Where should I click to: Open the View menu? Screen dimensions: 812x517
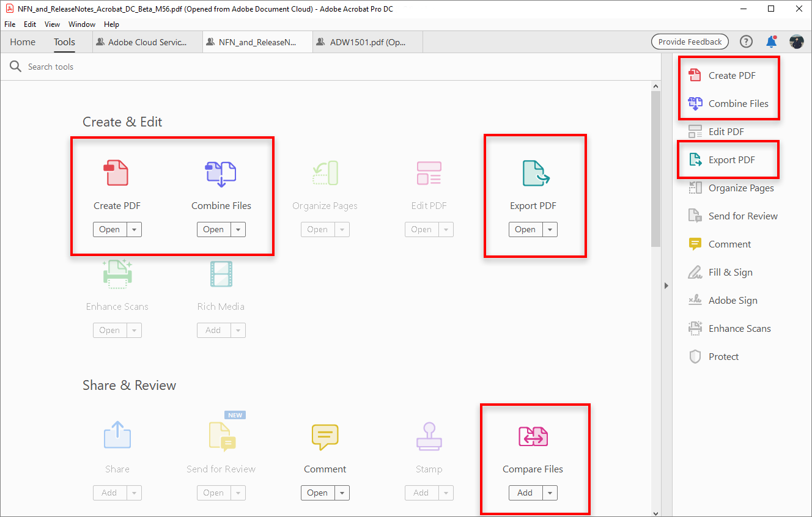[x=53, y=24]
